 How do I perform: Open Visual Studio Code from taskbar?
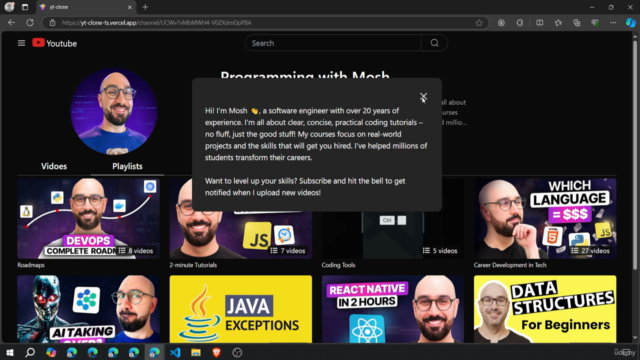coord(175,352)
